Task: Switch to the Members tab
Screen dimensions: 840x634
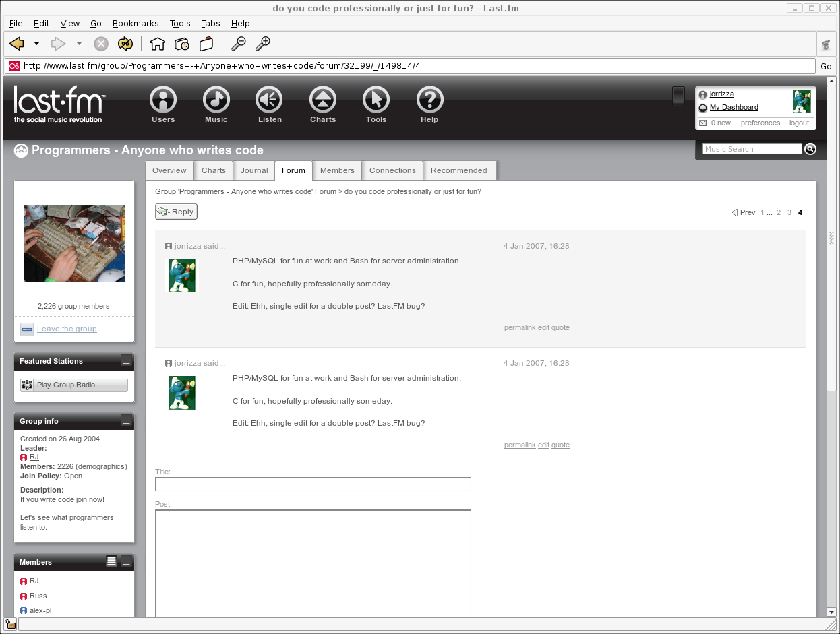Action: click(x=337, y=170)
